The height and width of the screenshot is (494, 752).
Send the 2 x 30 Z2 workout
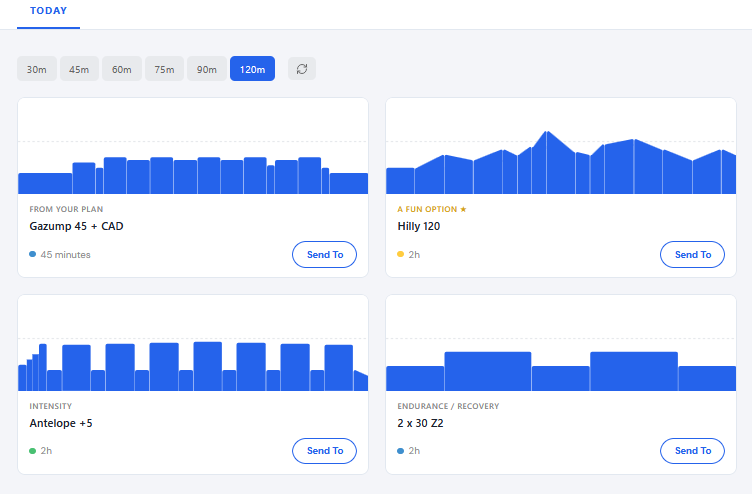click(x=693, y=451)
